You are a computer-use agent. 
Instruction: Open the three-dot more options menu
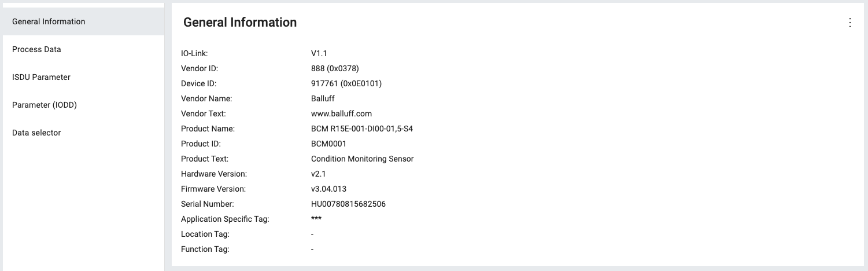tap(849, 23)
